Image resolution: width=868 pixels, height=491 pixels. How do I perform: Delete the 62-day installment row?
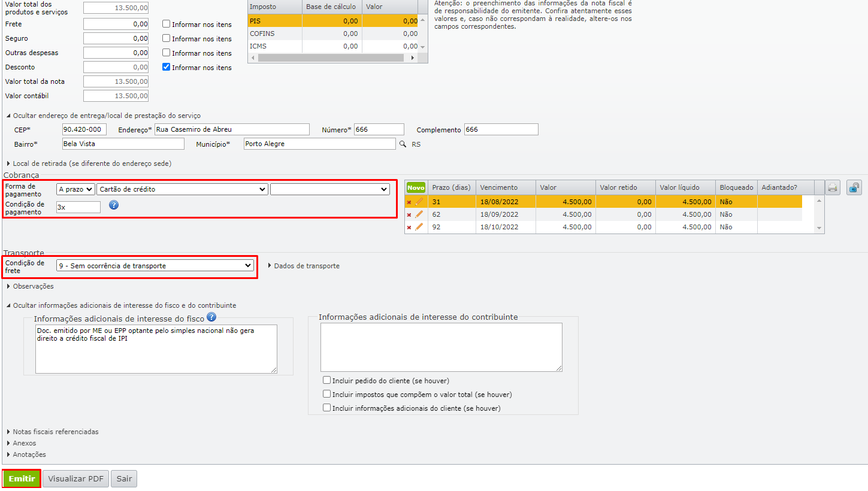click(x=409, y=215)
